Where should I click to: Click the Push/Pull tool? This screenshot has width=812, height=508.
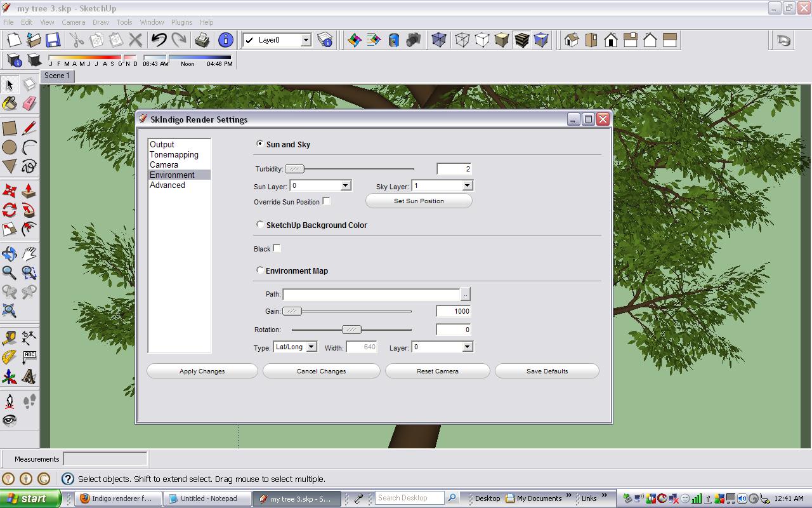(x=29, y=191)
